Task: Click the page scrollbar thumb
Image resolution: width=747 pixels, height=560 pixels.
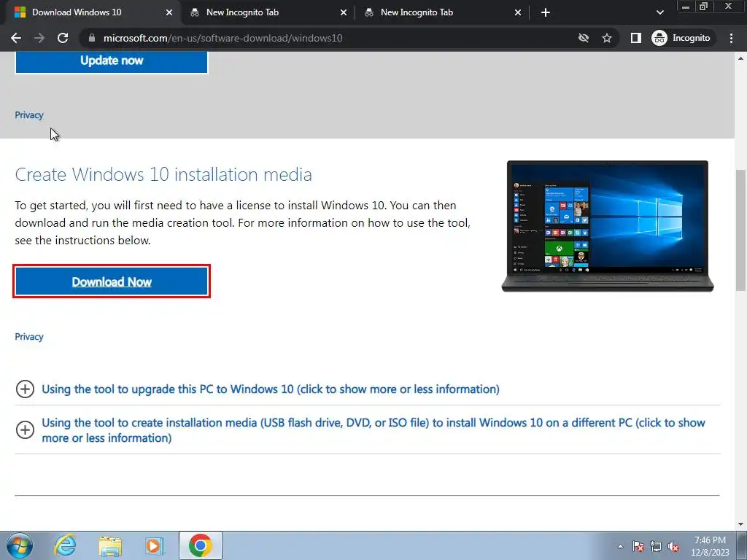Action: coord(740,230)
